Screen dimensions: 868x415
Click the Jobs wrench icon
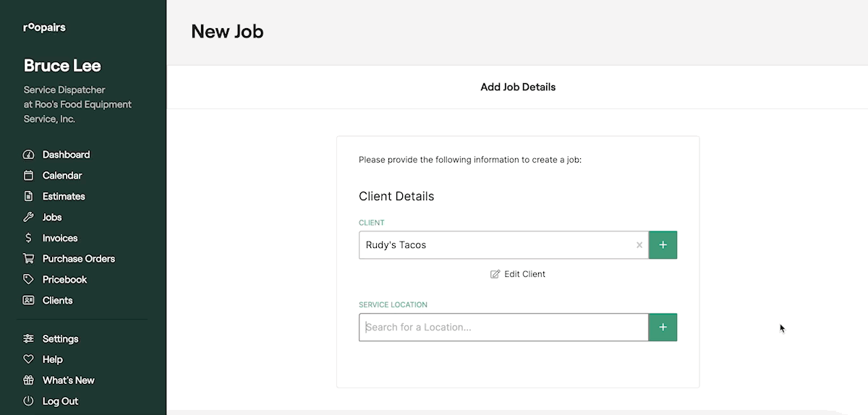(x=29, y=218)
